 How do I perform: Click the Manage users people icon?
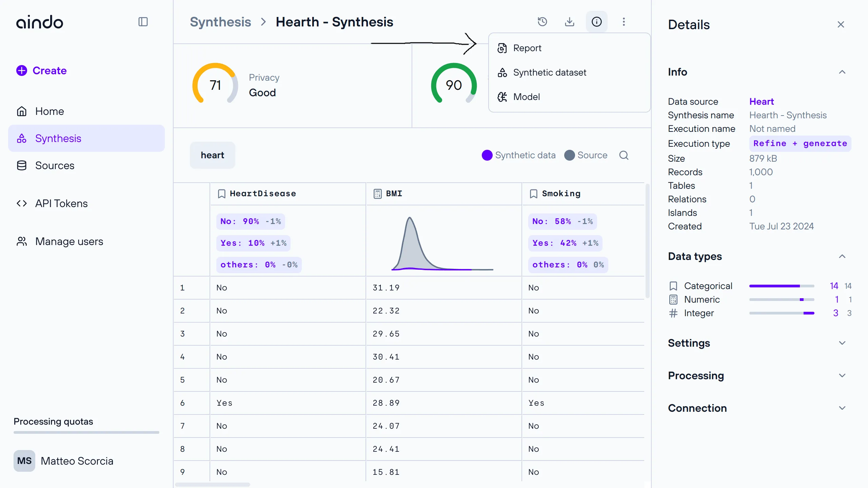[22, 241]
